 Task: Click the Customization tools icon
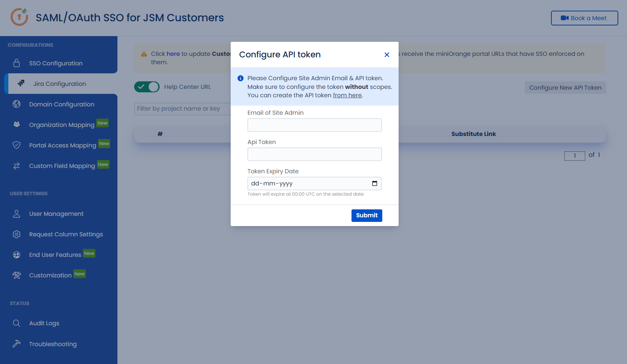pyautogui.click(x=16, y=275)
